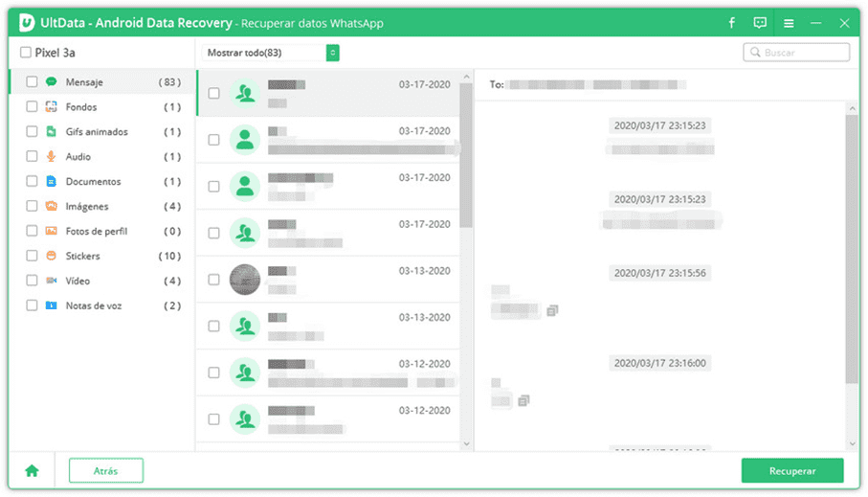Select checkbox of the photo-avatar 03-13-2020 chat
The image size is (868, 497).
tap(213, 280)
